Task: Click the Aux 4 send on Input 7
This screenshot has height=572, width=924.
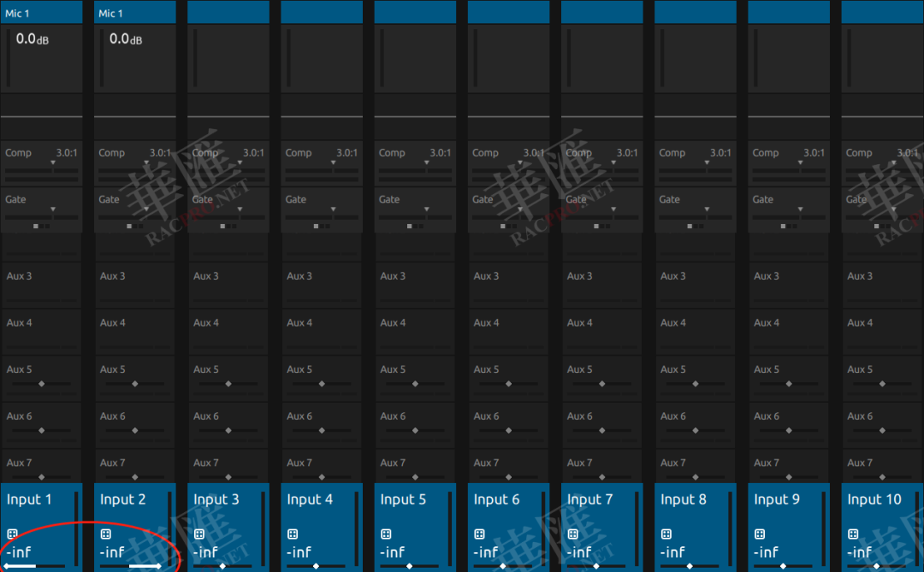Action: point(601,331)
